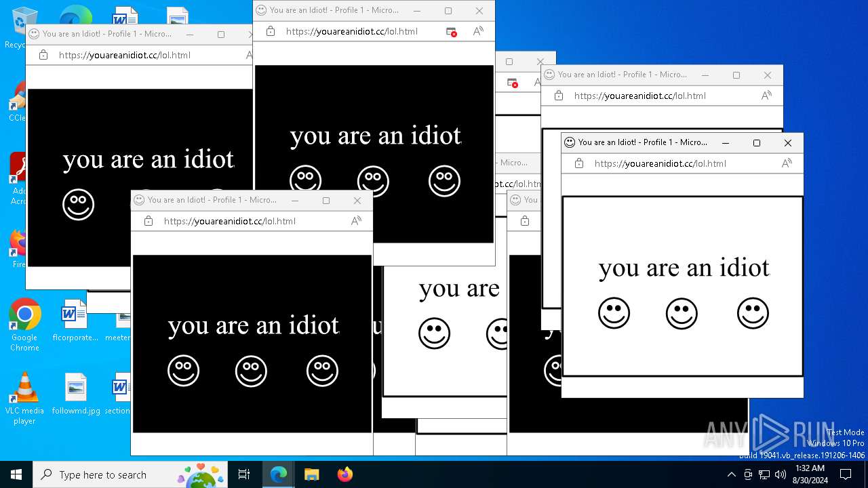Minimize the active front-right Edge window
868x488 pixels.
click(726, 143)
